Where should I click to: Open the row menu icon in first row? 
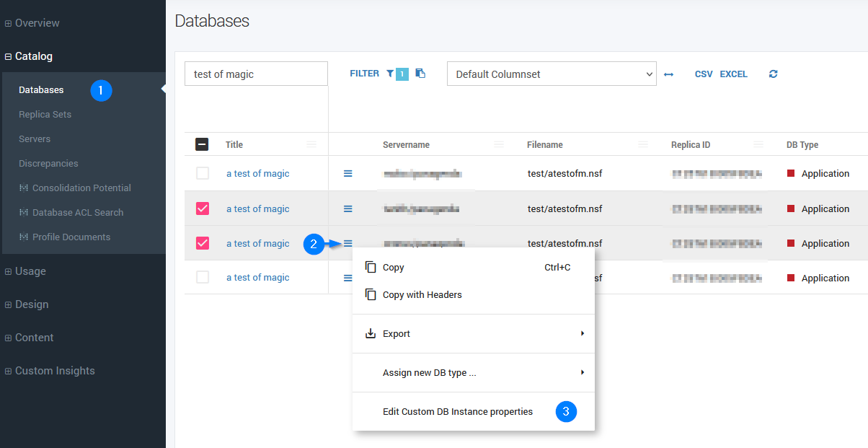click(347, 174)
